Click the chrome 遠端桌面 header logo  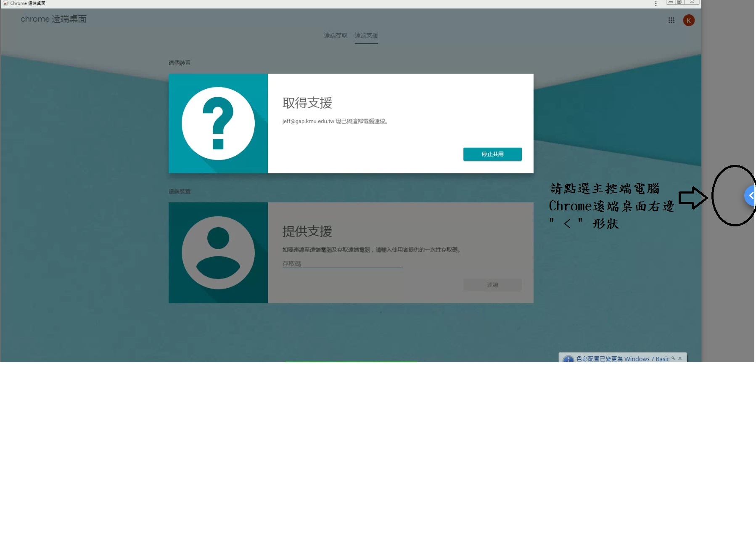53,19
